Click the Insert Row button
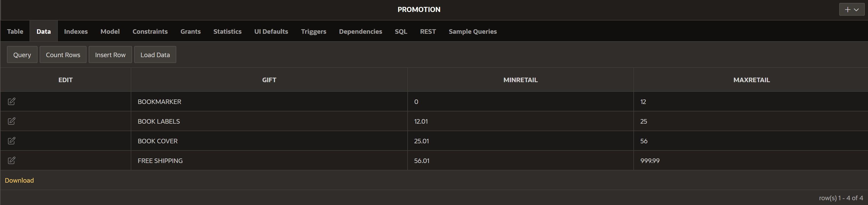The width and height of the screenshot is (868, 205). pyautogui.click(x=110, y=55)
